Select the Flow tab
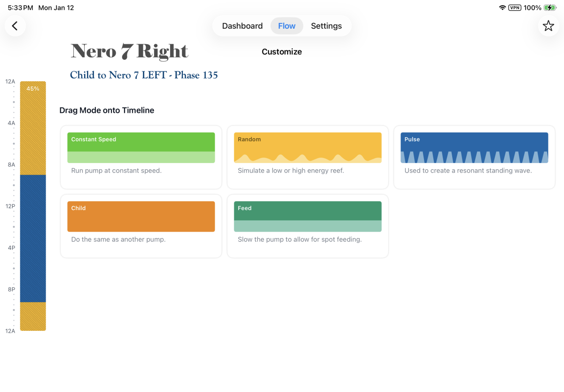 pos(287,26)
